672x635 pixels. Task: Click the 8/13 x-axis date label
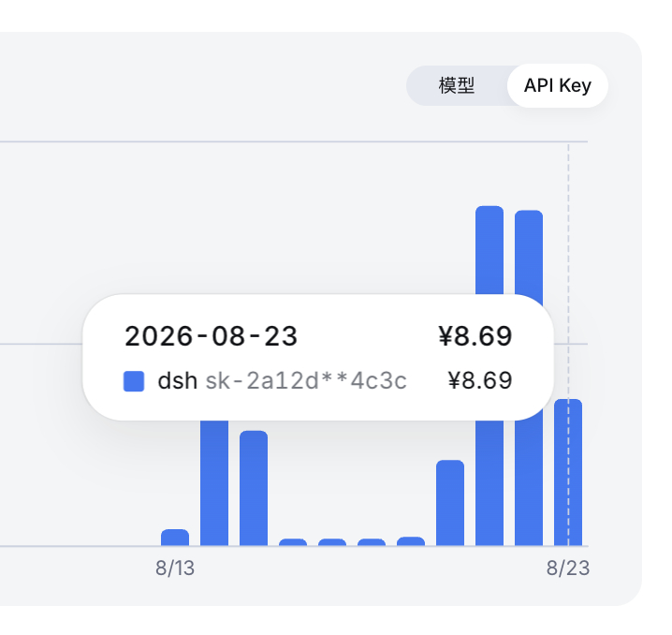(175, 569)
